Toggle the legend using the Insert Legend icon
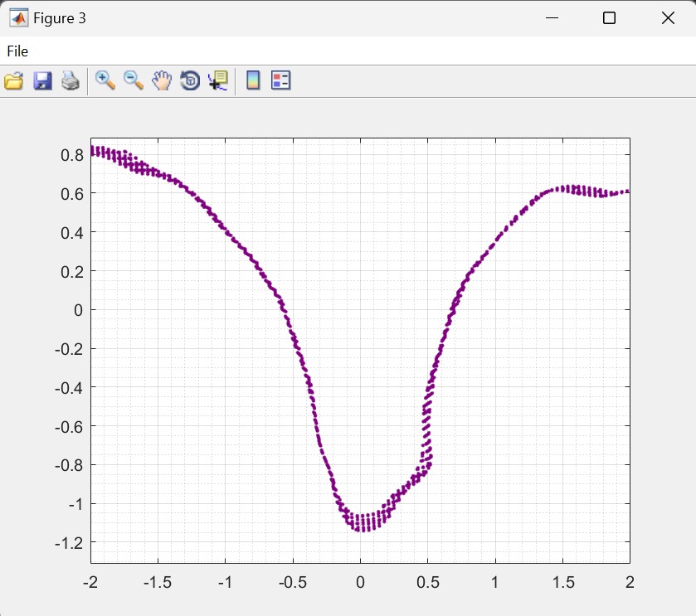Screen dimensions: 696x616 tap(281, 80)
